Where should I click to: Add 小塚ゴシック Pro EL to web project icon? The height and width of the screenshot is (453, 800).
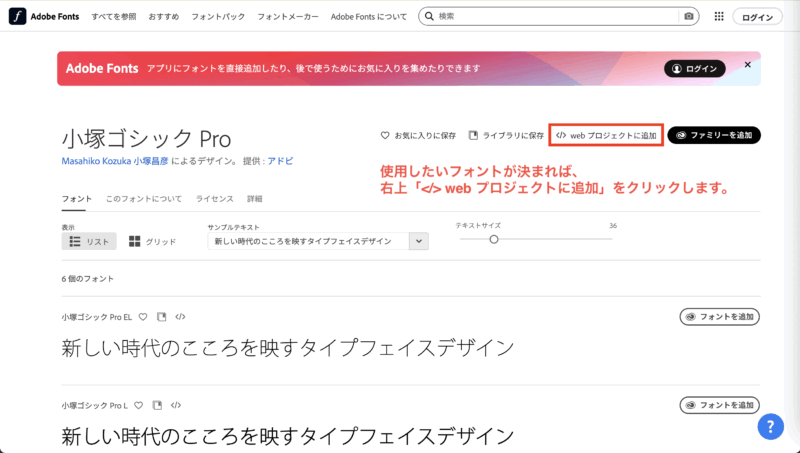180,317
